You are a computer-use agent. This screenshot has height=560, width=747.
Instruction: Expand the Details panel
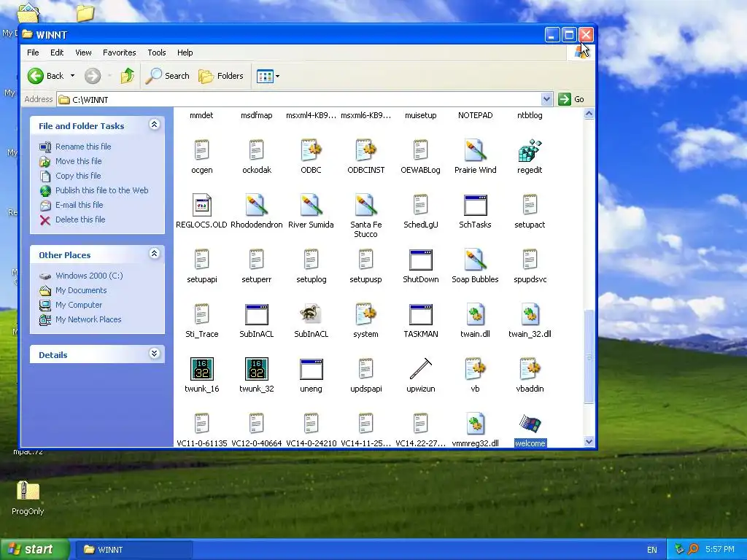154,354
